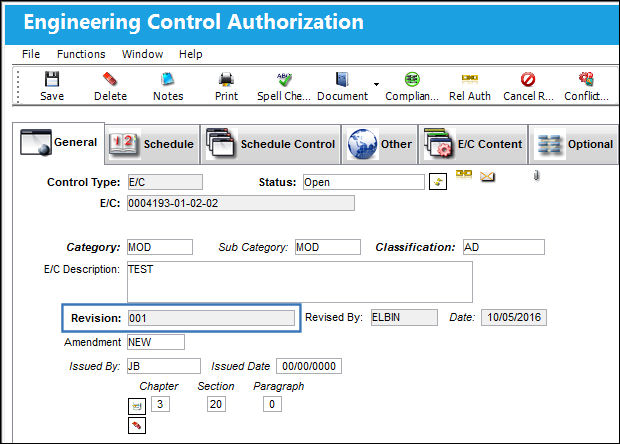Screen dimensions: 620x444
Task: Click the Delete eraser icon
Action: [110, 79]
